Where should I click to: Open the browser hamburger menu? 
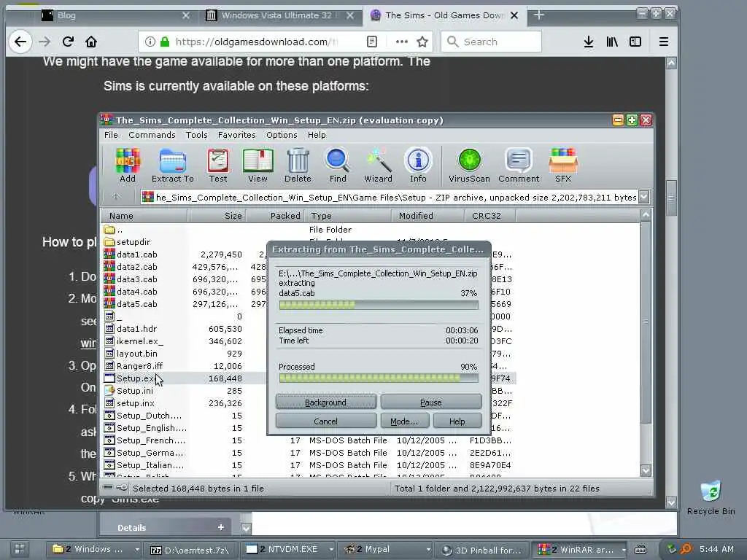tap(663, 42)
